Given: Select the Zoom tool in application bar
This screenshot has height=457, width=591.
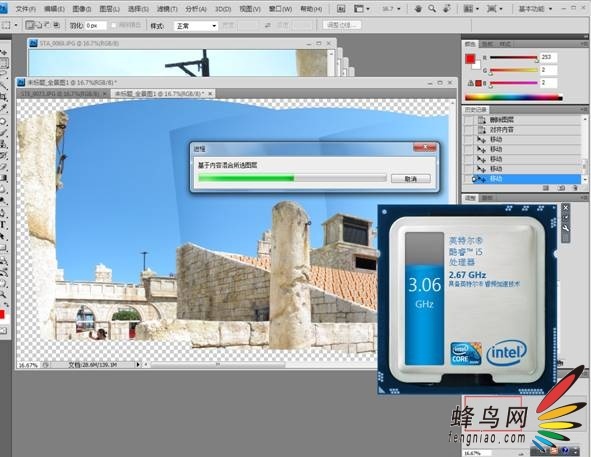Looking at the screenshot, I should 432,8.
